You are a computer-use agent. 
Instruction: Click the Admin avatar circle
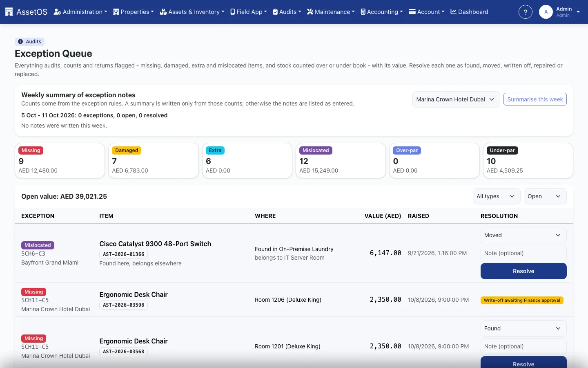546,12
